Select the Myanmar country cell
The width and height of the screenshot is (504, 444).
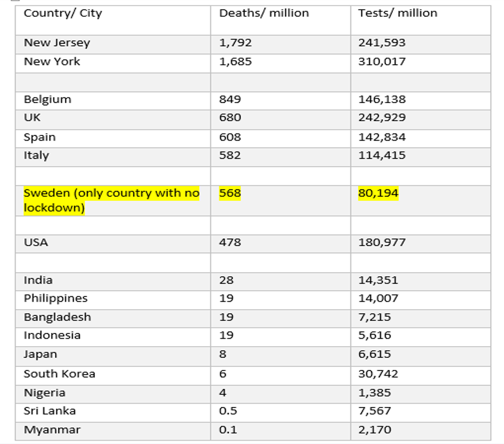coord(113,431)
